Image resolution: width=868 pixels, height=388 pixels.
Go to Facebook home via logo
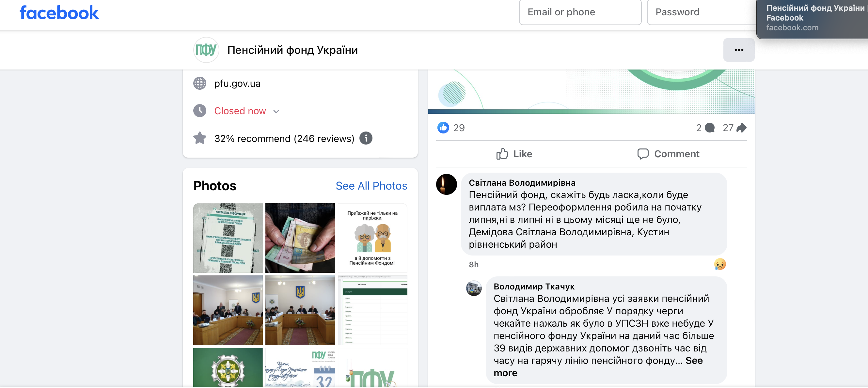[x=59, y=12]
